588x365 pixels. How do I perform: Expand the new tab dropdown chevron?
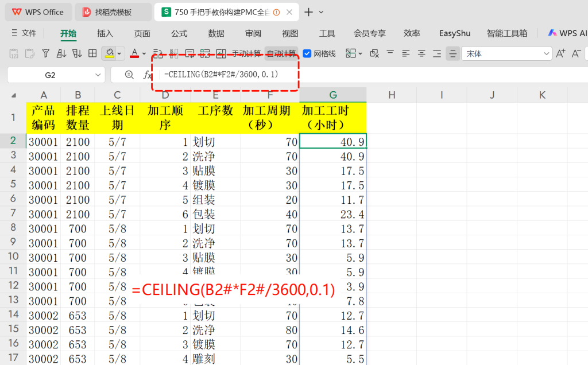pos(321,12)
